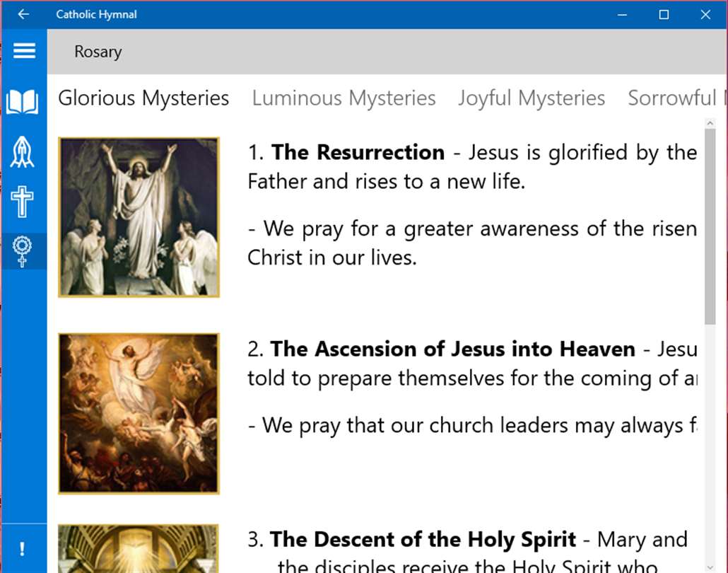Close the Catholic Hymnal window
This screenshot has width=728, height=573.
tap(705, 14)
